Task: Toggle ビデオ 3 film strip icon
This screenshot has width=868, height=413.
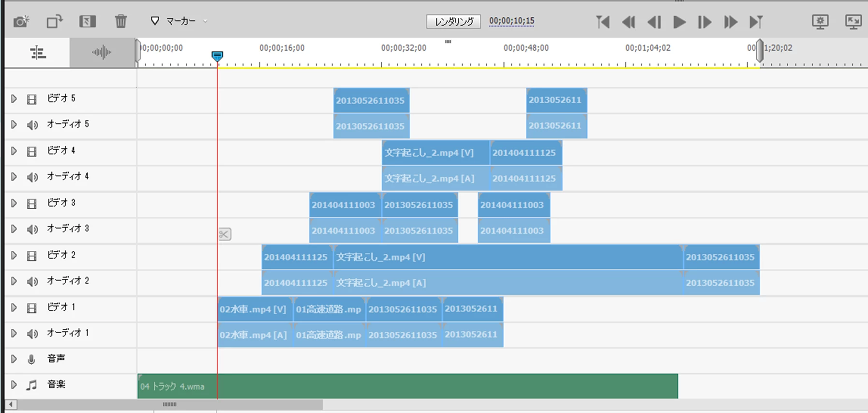Action: [x=32, y=204]
